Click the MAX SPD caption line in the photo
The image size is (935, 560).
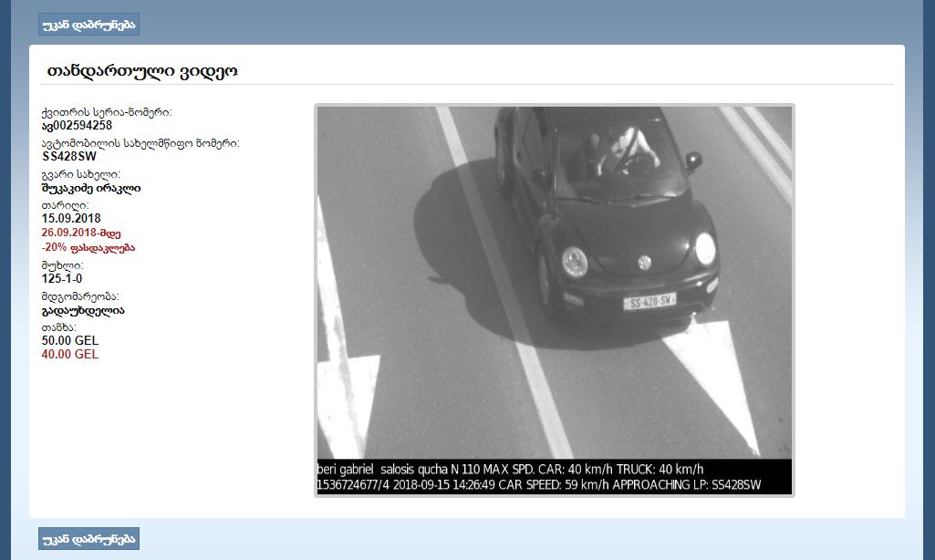pyautogui.click(x=511, y=468)
